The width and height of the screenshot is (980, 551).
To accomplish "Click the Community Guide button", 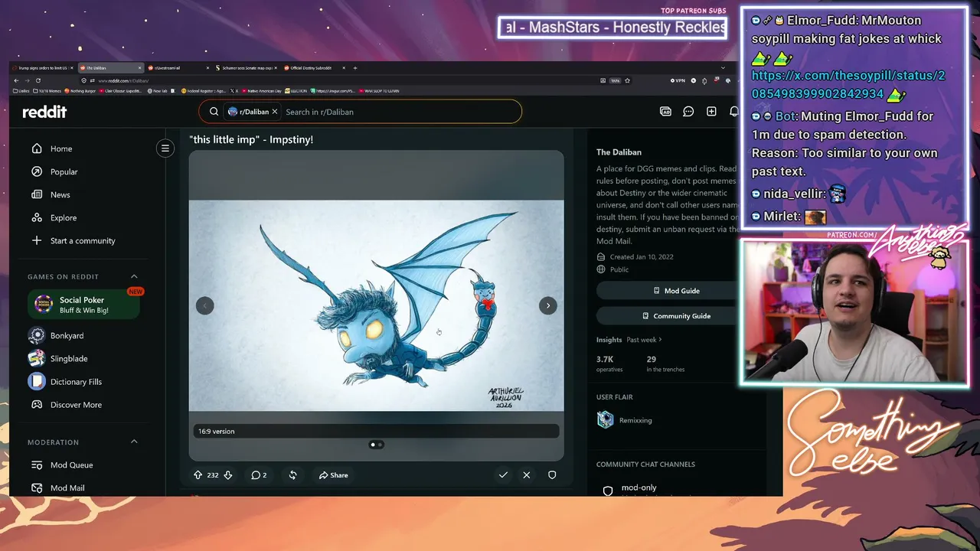I will (x=676, y=316).
